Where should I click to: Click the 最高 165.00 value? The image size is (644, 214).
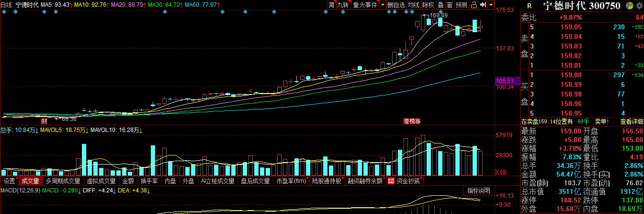coord(632,140)
